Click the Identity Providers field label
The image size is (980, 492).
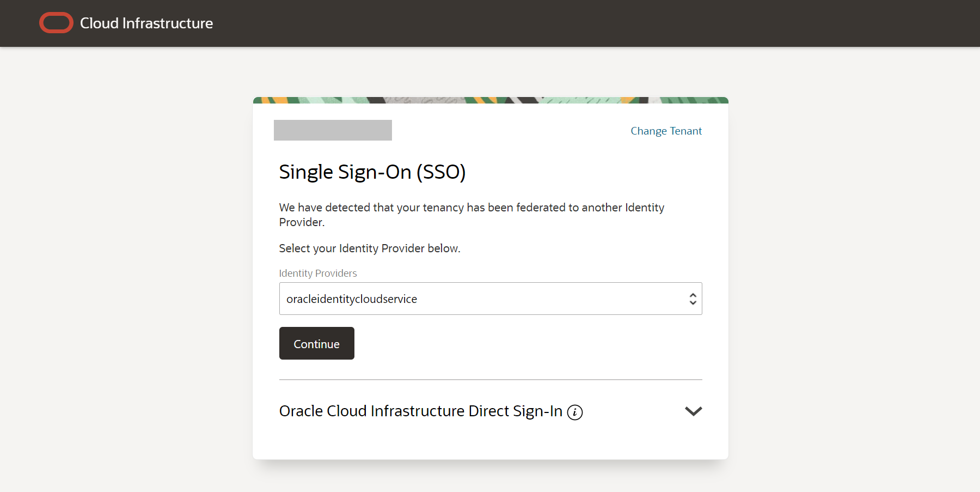click(318, 273)
